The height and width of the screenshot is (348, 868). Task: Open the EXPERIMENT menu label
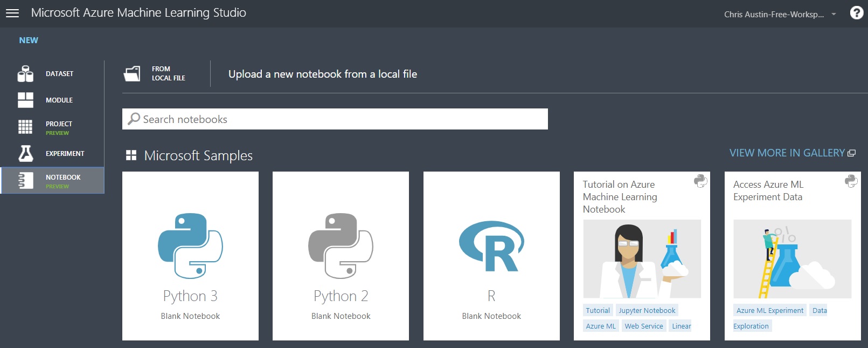coord(65,154)
